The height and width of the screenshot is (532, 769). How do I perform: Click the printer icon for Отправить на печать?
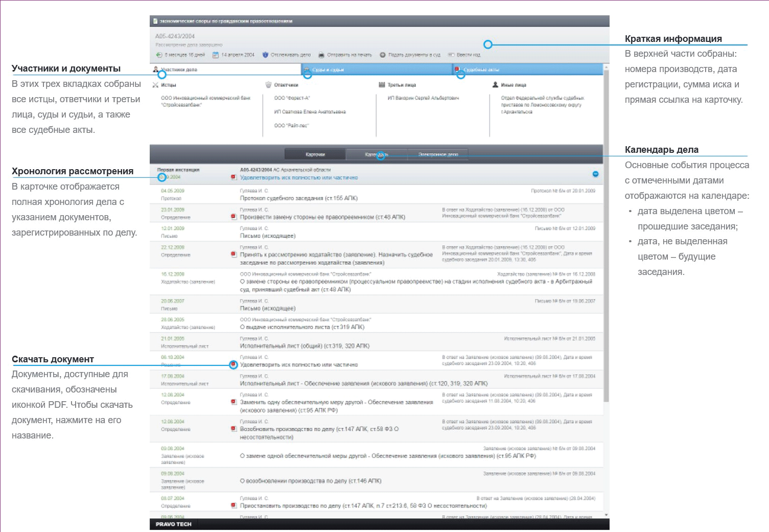(321, 55)
